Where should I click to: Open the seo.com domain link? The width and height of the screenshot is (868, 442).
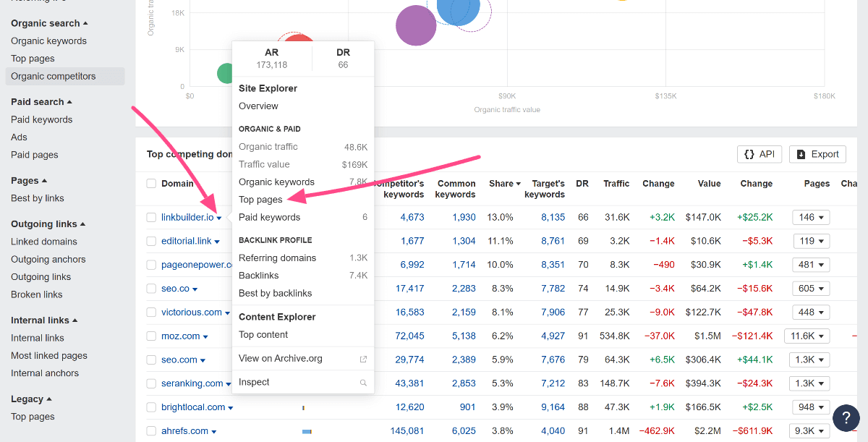click(x=179, y=360)
